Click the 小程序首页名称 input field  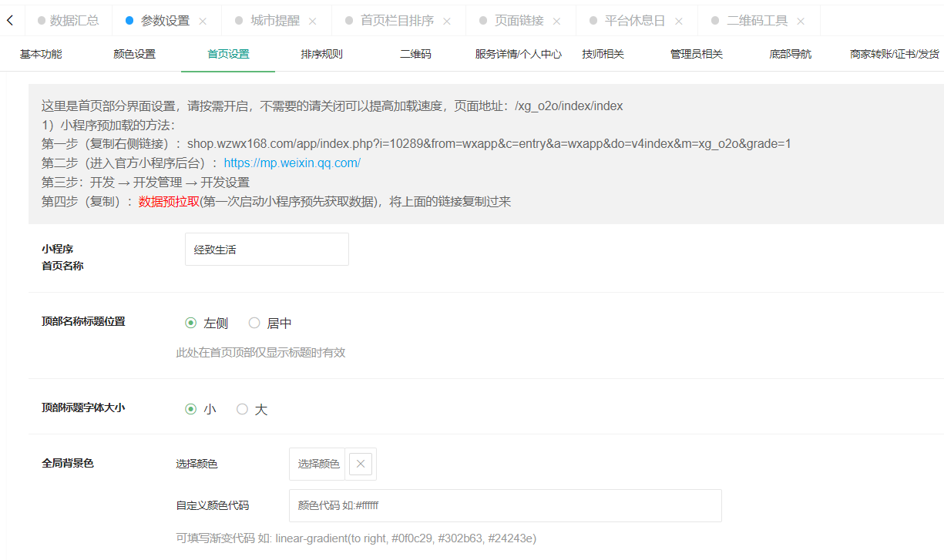pyautogui.click(x=267, y=249)
